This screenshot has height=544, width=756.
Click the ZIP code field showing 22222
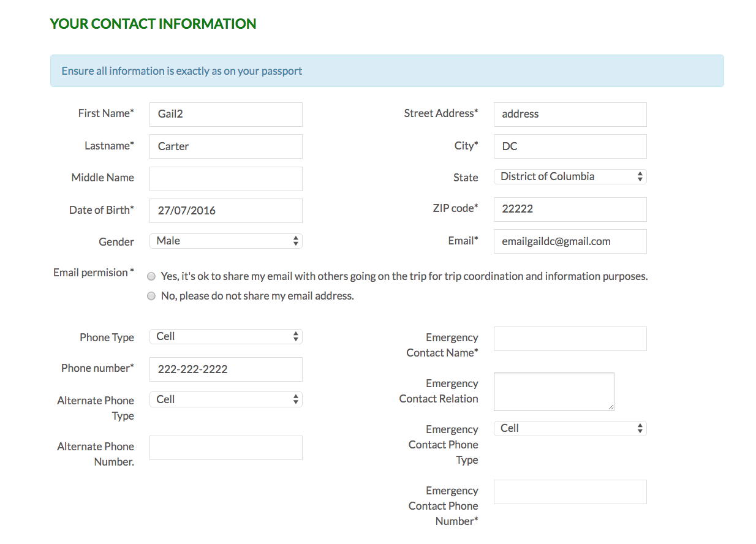(x=570, y=209)
